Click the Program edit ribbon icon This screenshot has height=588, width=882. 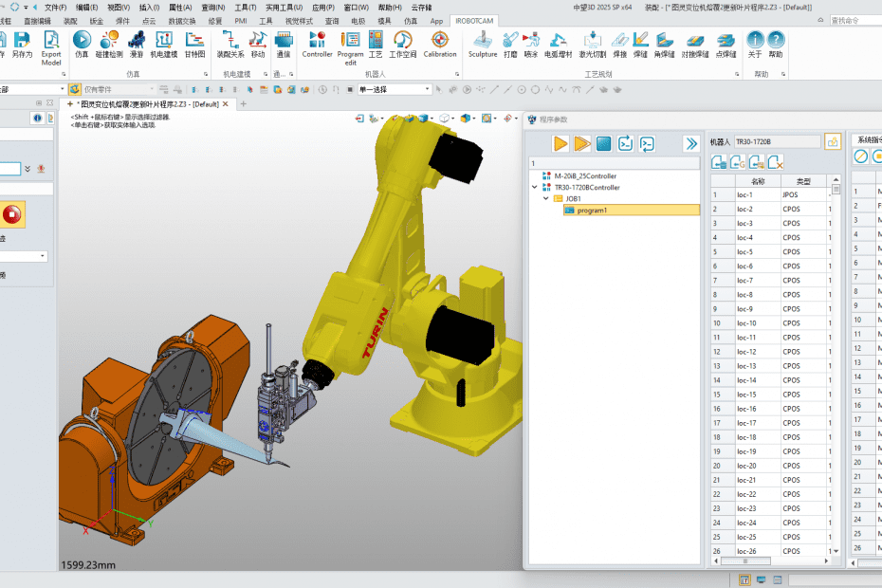(351, 45)
